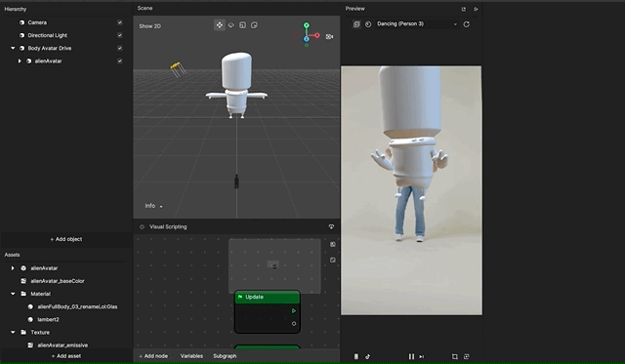This screenshot has width=625, height=364.
Task: Select the move tool in Scene toolbar
Action: click(x=219, y=25)
